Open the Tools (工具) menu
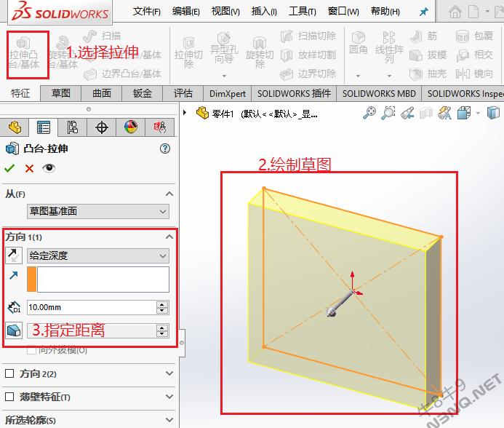 point(303,12)
